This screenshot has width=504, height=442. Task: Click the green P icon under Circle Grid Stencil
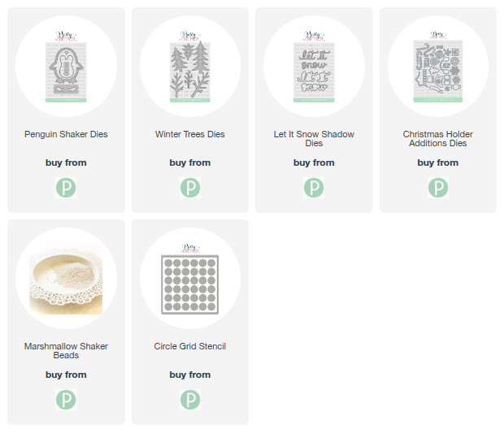[x=190, y=400]
